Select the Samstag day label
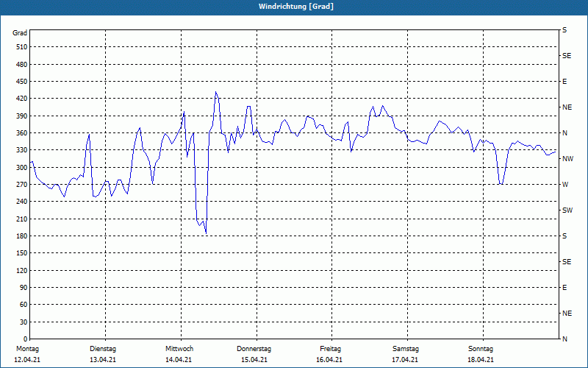 (x=406, y=349)
